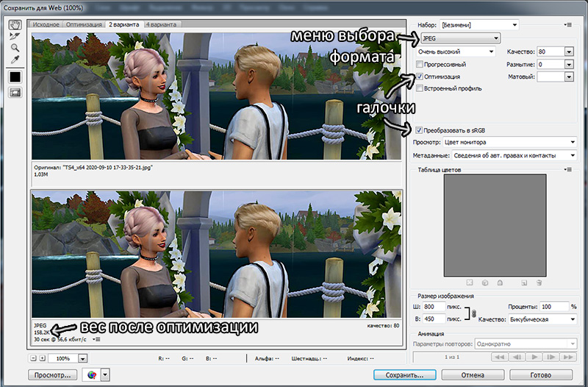Image resolution: width=588 pixels, height=387 pixels.
Task: Select the Eyedropper tool
Action: pos(15,60)
